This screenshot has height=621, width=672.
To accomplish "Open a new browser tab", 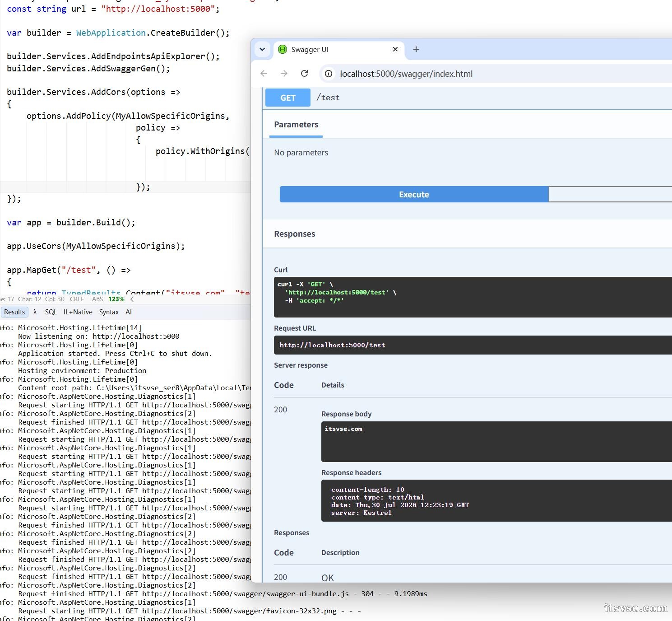I will click(x=416, y=49).
